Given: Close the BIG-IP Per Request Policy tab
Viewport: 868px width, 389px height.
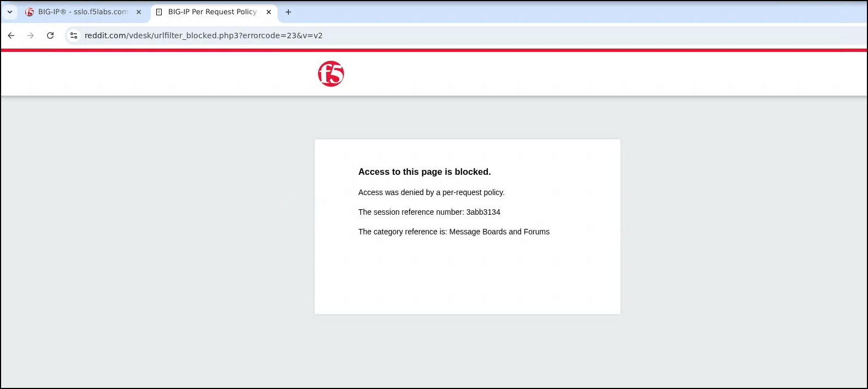Looking at the screenshot, I should tap(269, 12).
